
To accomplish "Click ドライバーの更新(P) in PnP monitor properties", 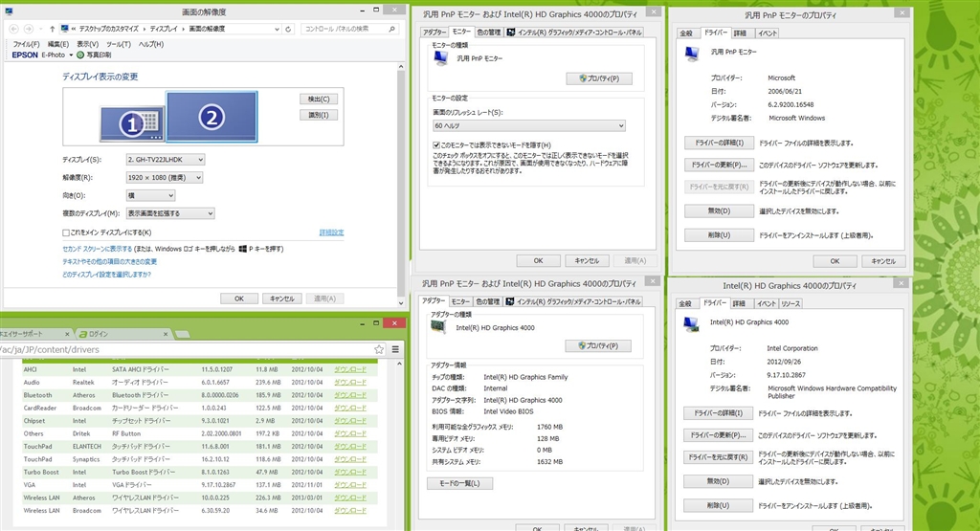I will tap(719, 165).
